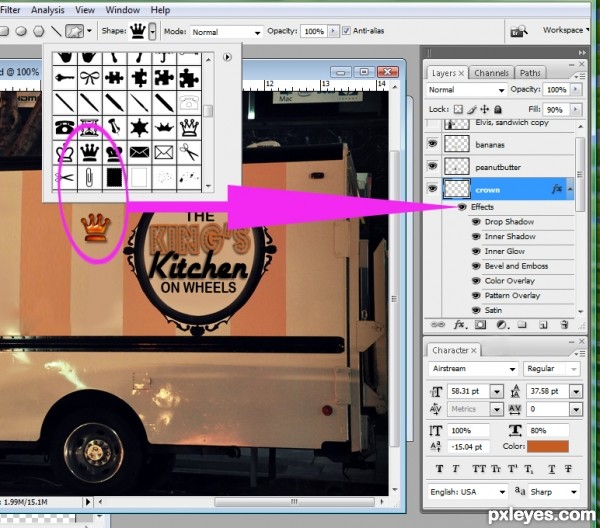Toggle the Anti-alias checkbox

coord(346,31)
